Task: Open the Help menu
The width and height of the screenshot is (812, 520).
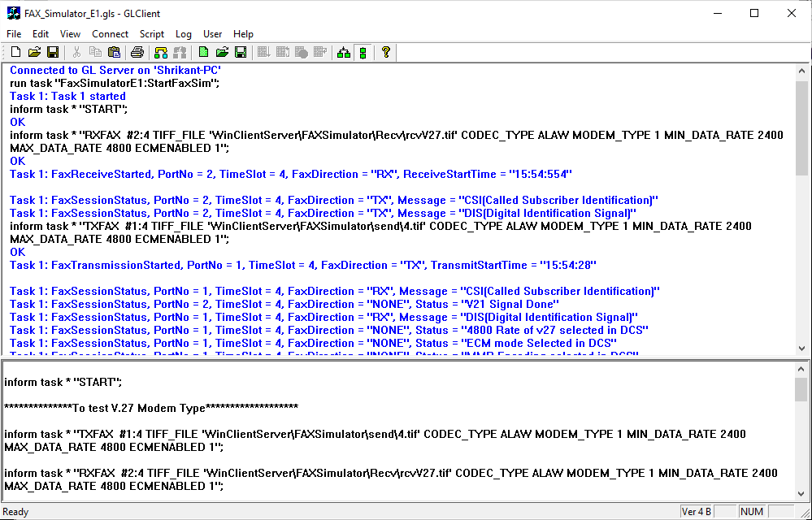Action: click(243, 34)
